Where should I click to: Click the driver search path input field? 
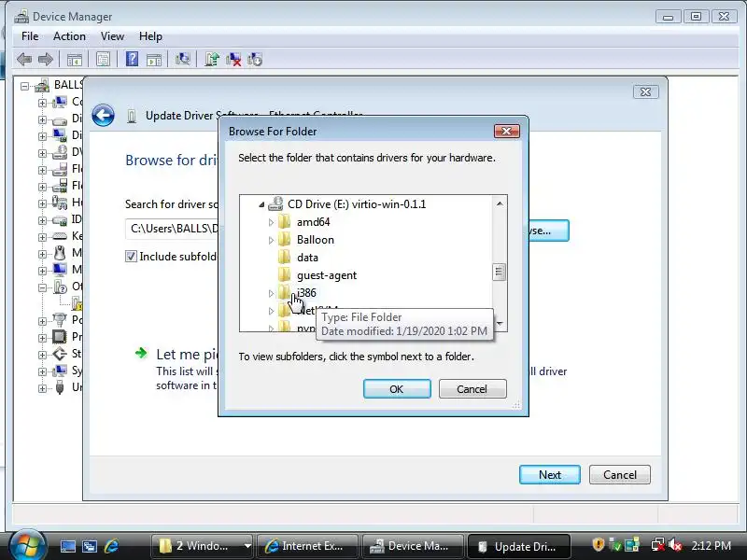pyautogui.click(x=172, y=229)
